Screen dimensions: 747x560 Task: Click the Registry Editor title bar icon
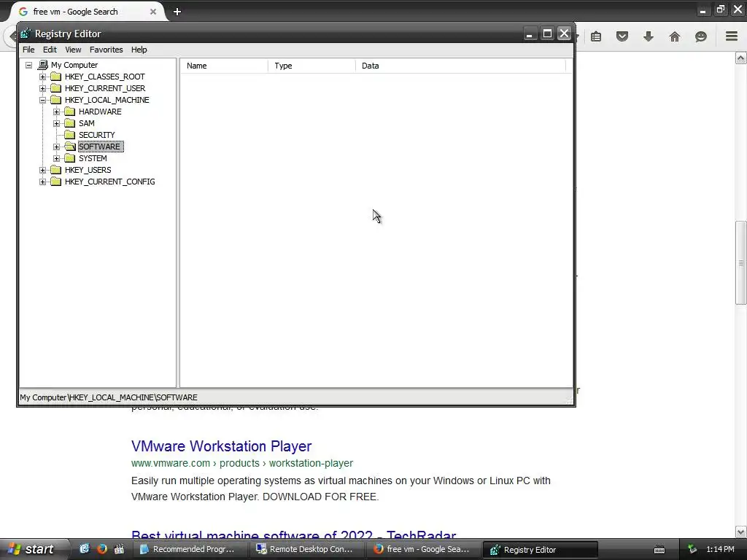pos(26,34)
